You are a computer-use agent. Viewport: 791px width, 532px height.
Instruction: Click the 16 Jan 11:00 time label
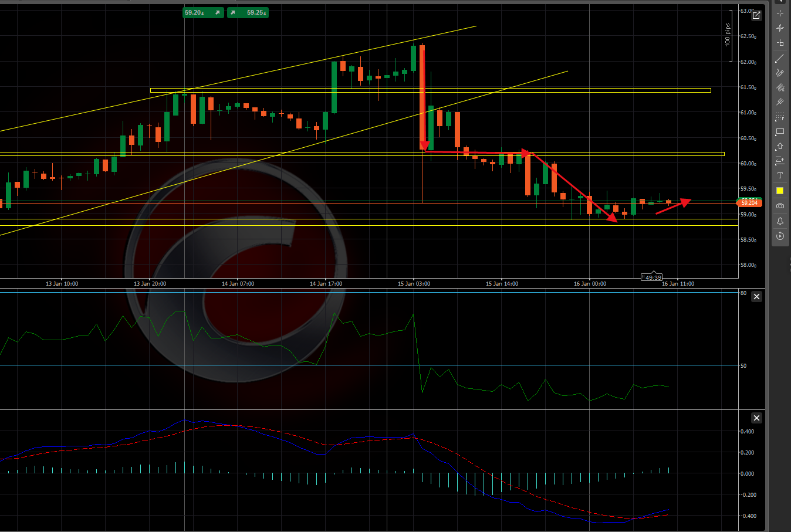[x=678, y=284]
